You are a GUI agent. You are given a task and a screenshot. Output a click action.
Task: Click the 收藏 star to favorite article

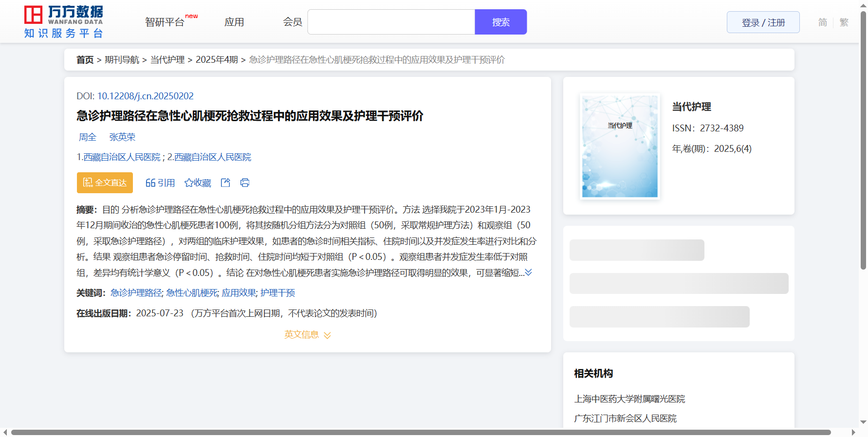coord(198,182)
